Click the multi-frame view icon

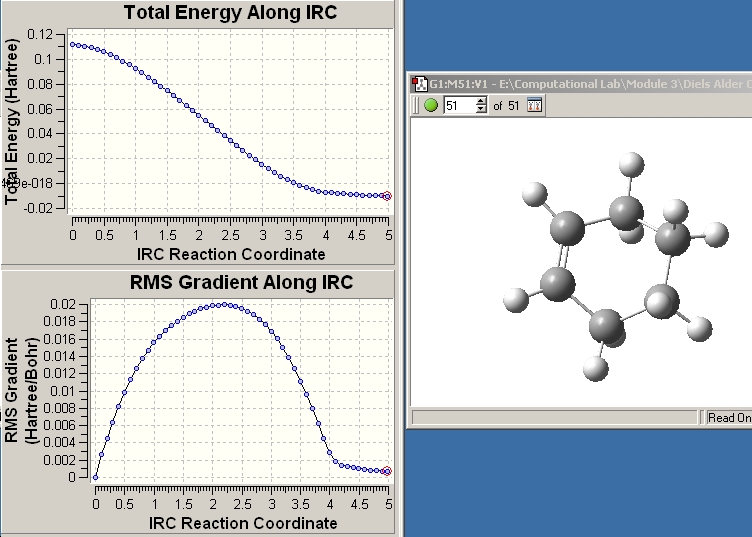pyautogui.click(x=534, y=105)
